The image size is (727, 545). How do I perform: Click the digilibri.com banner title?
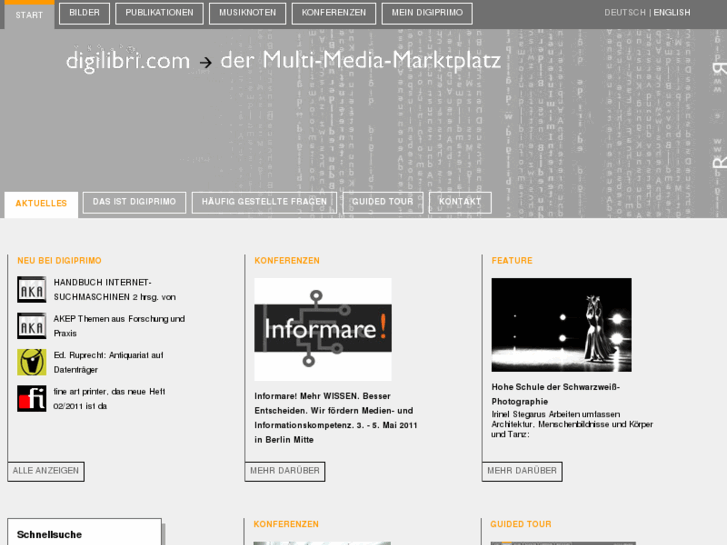click(283, 60)
